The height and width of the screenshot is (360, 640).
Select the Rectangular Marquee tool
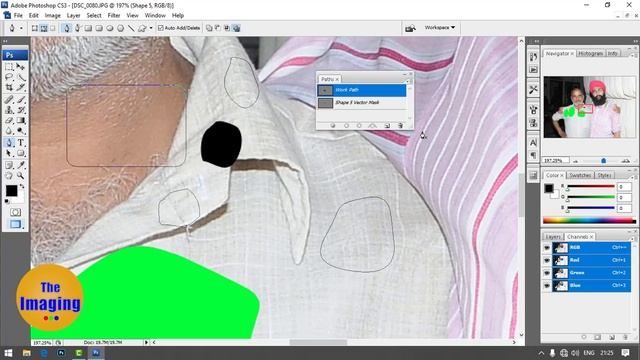(9, 67)
